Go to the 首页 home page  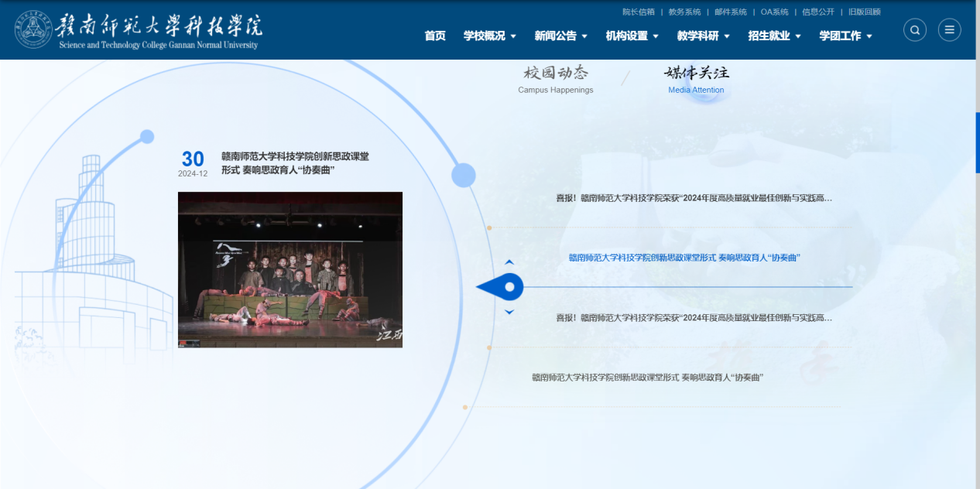point(435,36)
